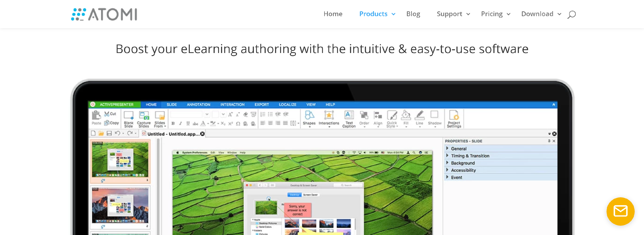Expand the Support menu chevron

468,14
